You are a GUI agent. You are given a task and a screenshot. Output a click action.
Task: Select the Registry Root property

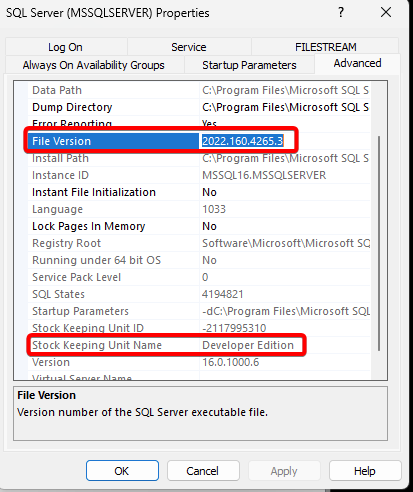pyautogui.click(x=67, y=243)
